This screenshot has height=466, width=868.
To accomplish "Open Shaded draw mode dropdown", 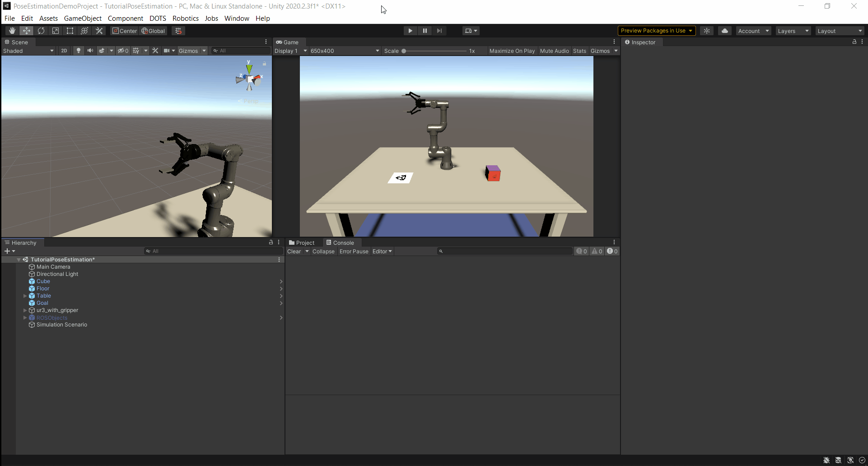I will tap(28, 51).
